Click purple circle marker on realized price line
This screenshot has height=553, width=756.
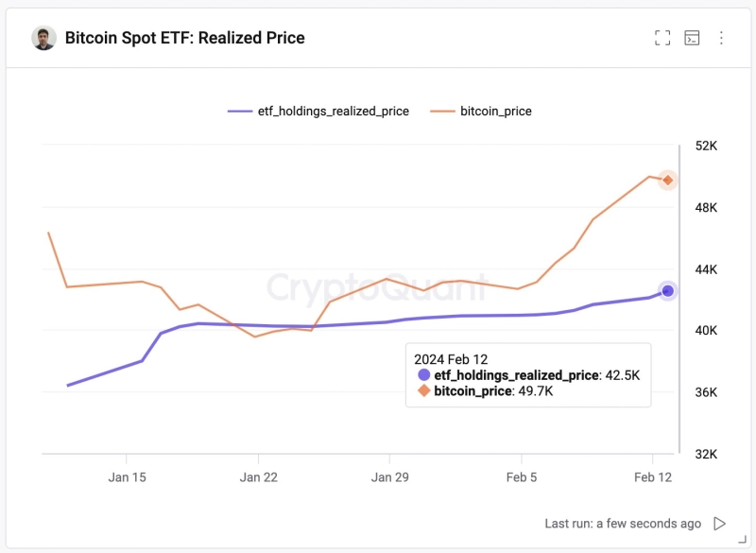pyautogui.click(x=668, y=290)
